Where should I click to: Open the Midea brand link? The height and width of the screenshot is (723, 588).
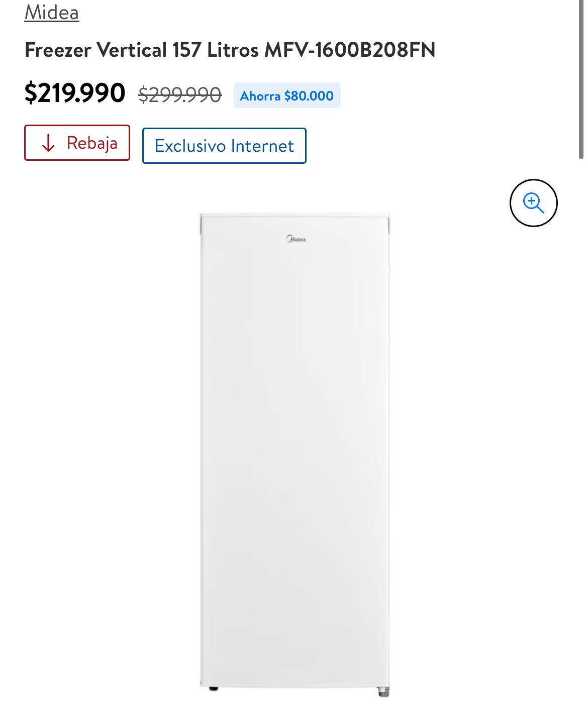coord(51,12)
